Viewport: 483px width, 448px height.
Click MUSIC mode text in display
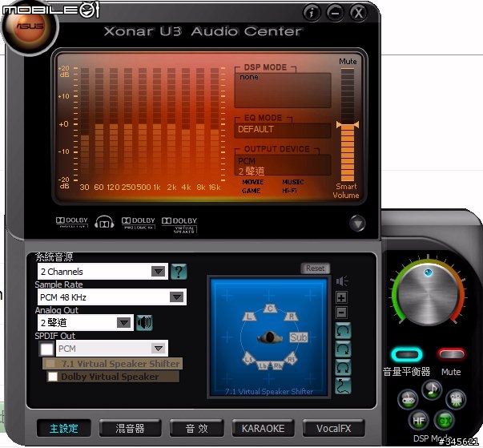[293, 182]
